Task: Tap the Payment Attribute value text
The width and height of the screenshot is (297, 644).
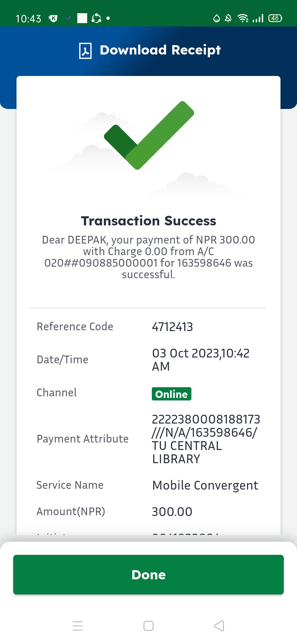Action: [x=206, y=439]
